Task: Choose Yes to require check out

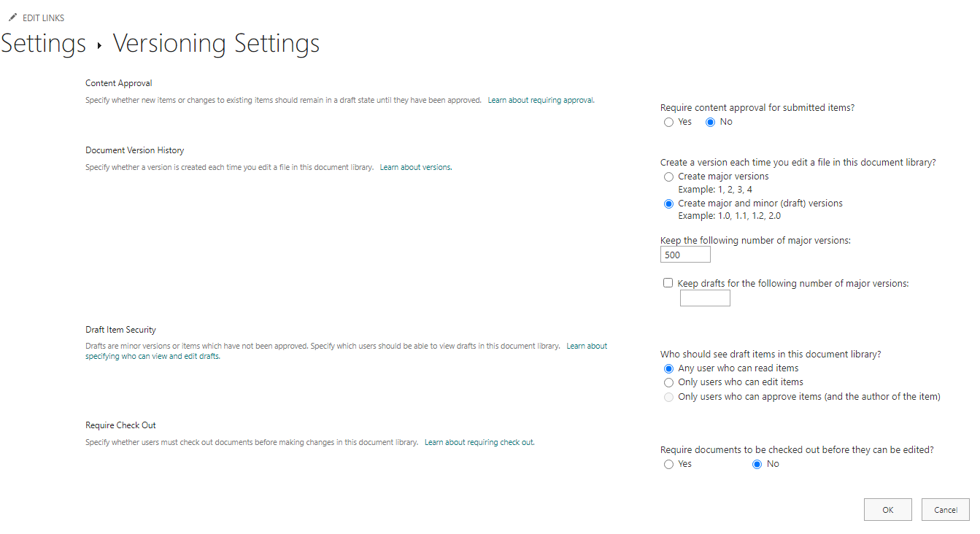Action: coord(668,465)
